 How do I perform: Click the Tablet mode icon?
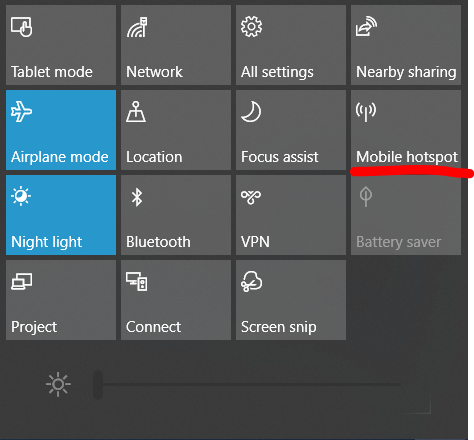(22, 27)
